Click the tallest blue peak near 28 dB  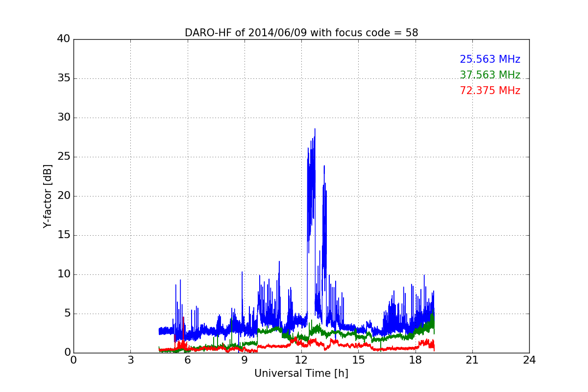point(315,129)
